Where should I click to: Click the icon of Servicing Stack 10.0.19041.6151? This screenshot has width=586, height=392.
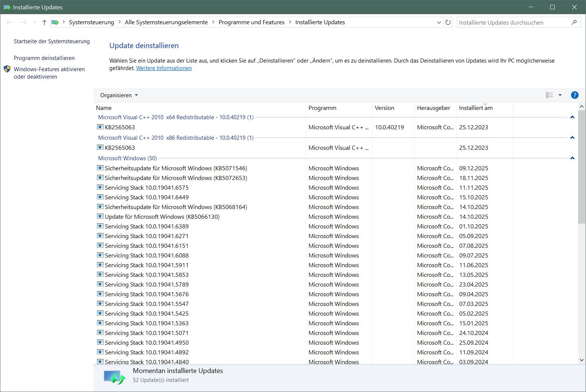point(100,246)
